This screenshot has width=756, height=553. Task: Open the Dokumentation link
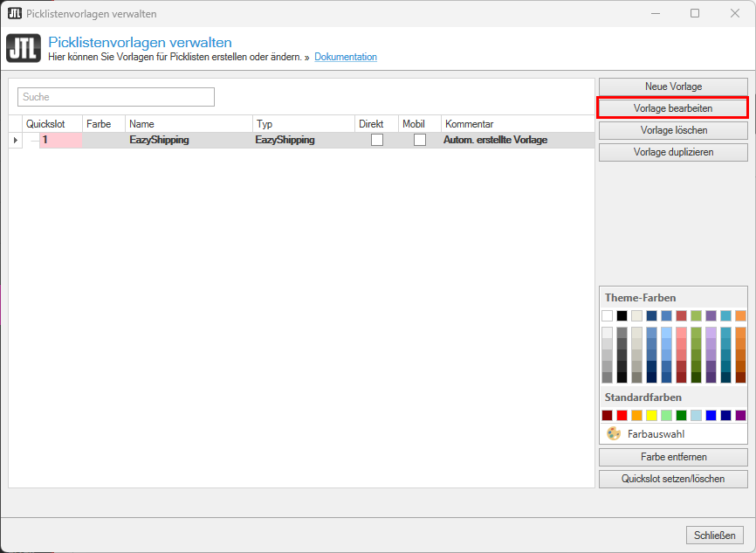pos(346,57)
